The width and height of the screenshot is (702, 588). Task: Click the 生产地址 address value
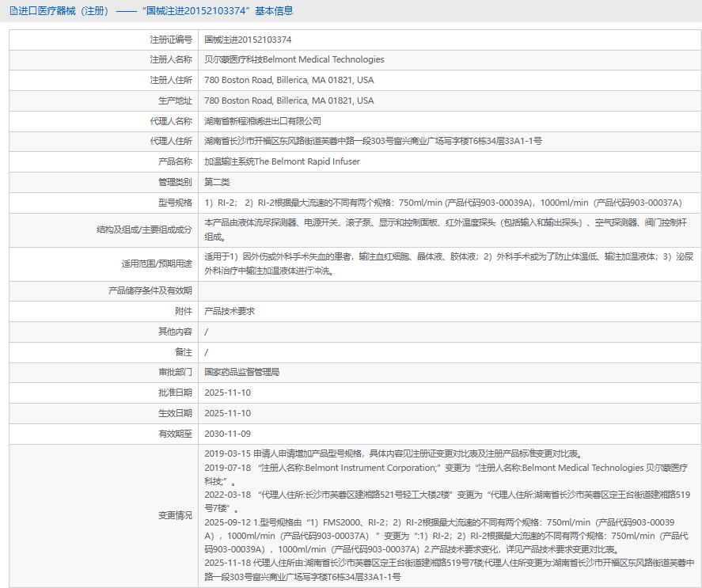pyautogui.click(x=289, y=101)
